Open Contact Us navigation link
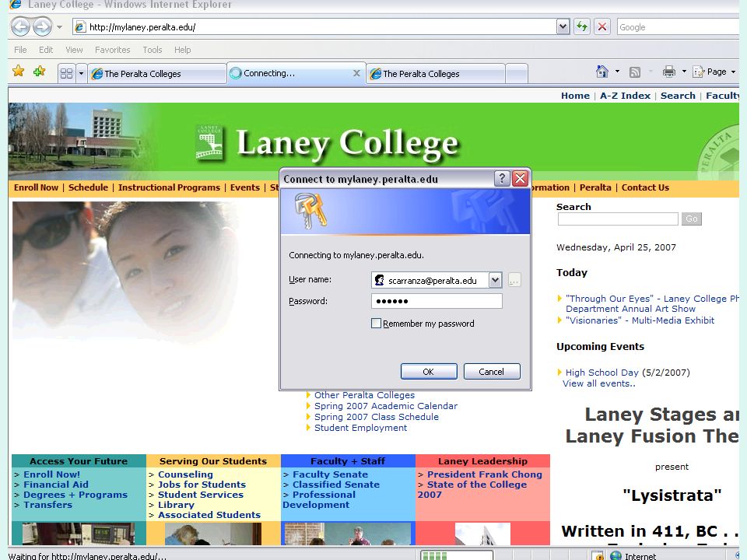This screenshot has height=560, width=747. [x=645, y=187]
